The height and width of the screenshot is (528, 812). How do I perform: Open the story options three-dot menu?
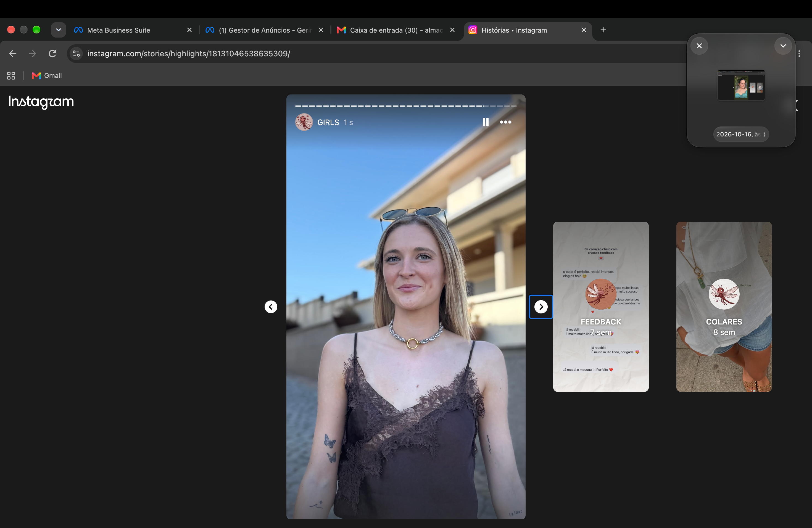505,122
